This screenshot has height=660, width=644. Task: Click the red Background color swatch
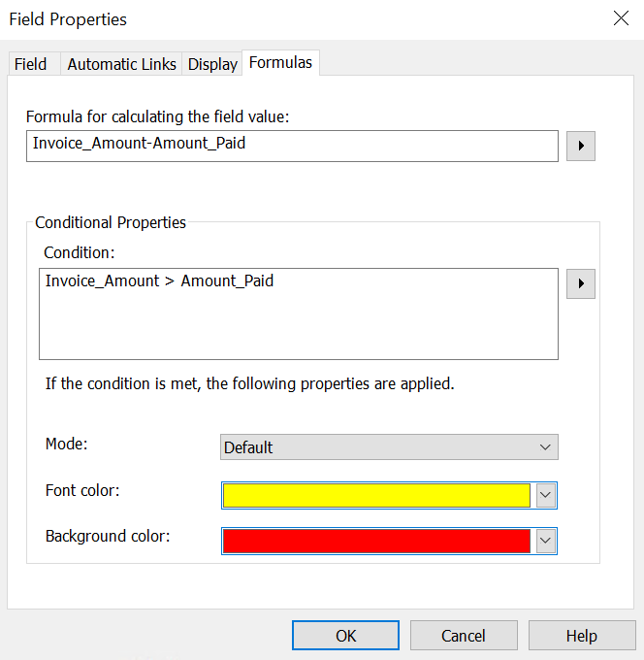(376, 541)
